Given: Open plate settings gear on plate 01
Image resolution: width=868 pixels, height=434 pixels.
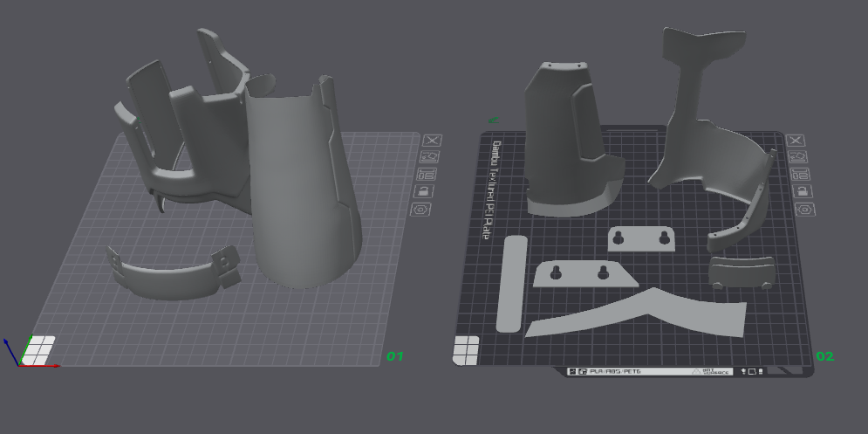Looking at the screenshot, I should pyautogui.click(x=421, y=210).
